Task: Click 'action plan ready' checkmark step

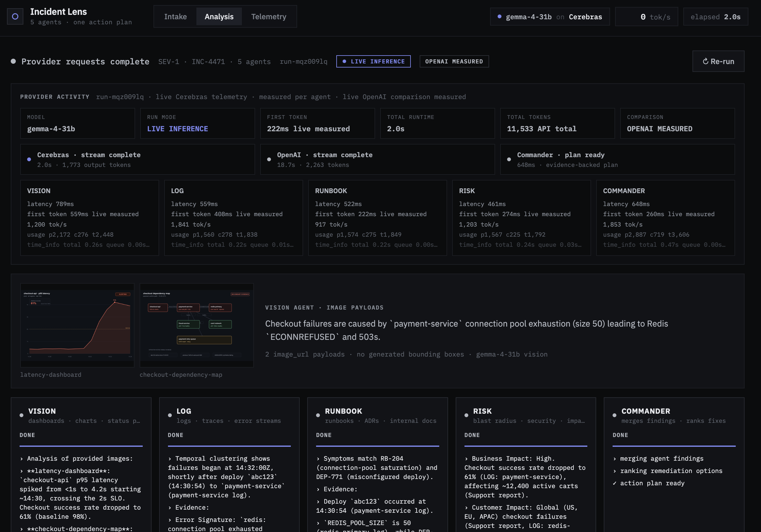Action: [649, 483]
